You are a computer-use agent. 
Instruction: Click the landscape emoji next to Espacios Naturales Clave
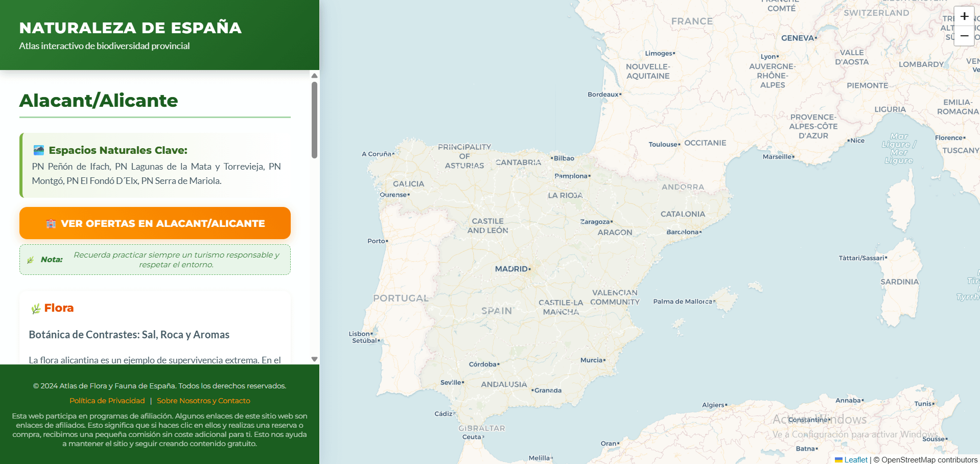click(38, 150)
